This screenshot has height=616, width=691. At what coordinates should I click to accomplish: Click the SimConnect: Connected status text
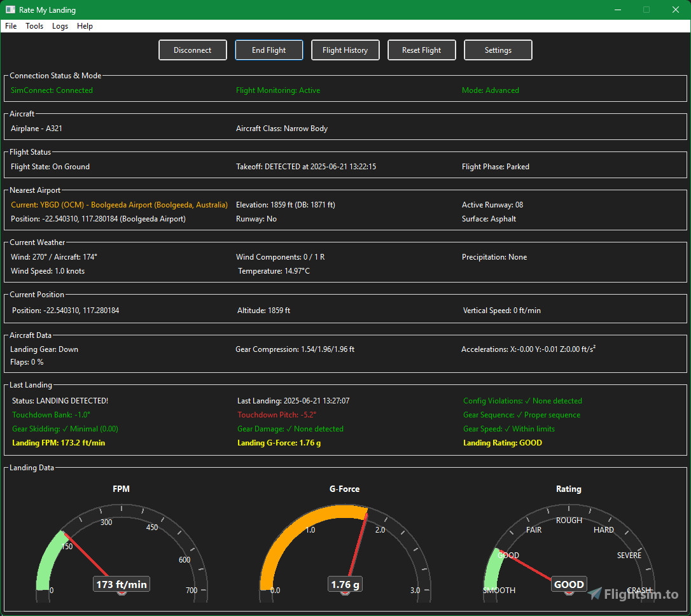click(51, 90)
